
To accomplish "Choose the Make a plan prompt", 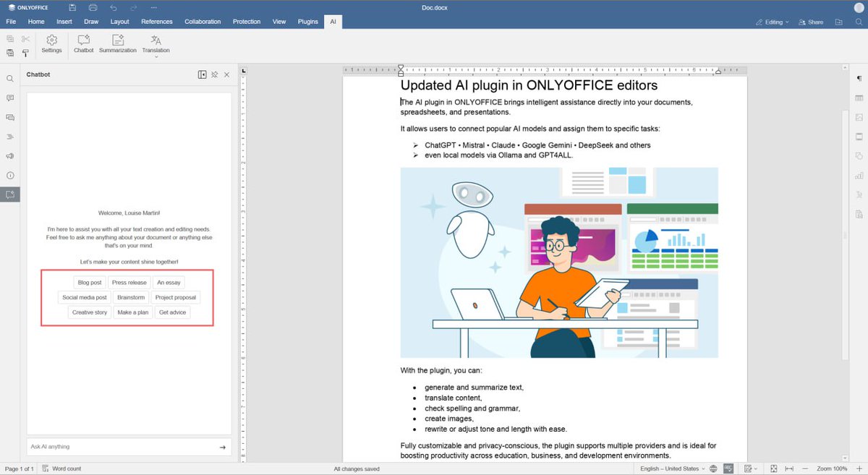I will (x=133, y=312).
